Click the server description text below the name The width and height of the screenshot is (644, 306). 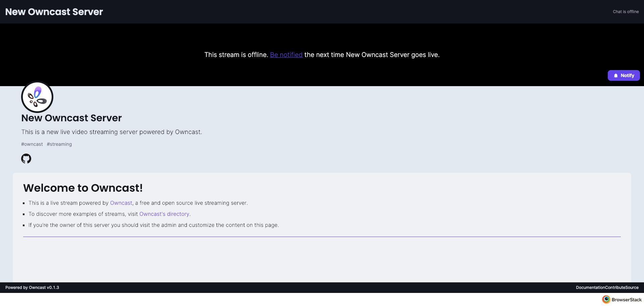[x=112, y=132]
